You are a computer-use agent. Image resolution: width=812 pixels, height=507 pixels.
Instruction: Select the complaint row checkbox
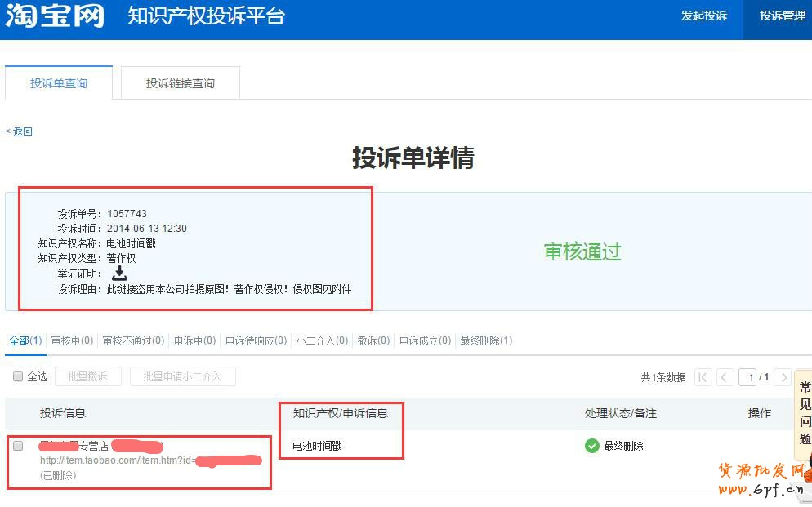coord(18,446)
